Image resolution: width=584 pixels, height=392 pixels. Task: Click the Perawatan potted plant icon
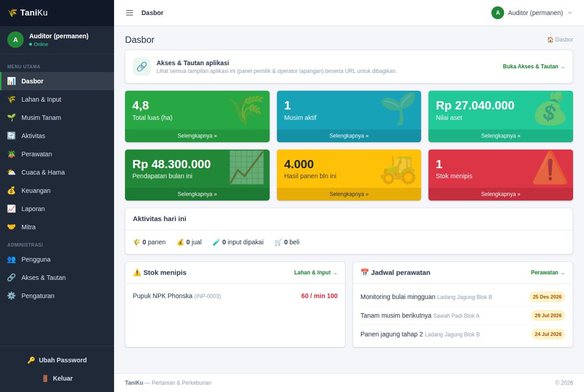(11, 154)
